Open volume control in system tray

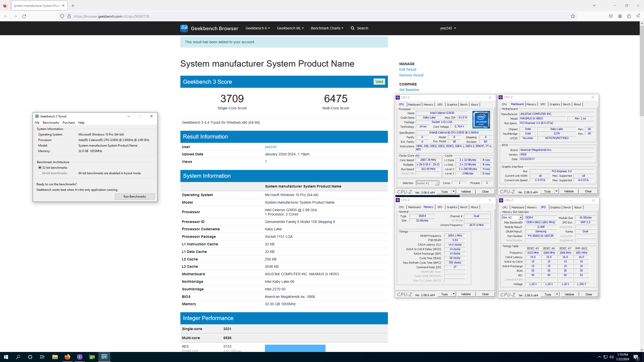click(x=612, y=357)
